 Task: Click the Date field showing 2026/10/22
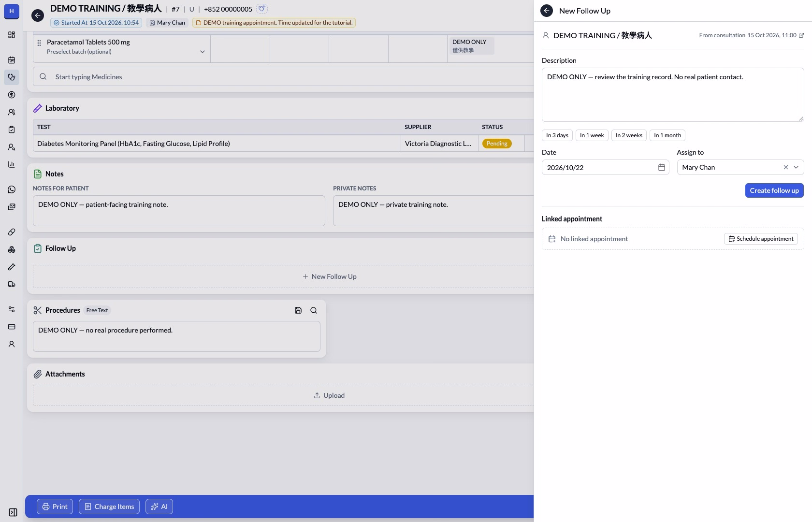tap(605, 167)
